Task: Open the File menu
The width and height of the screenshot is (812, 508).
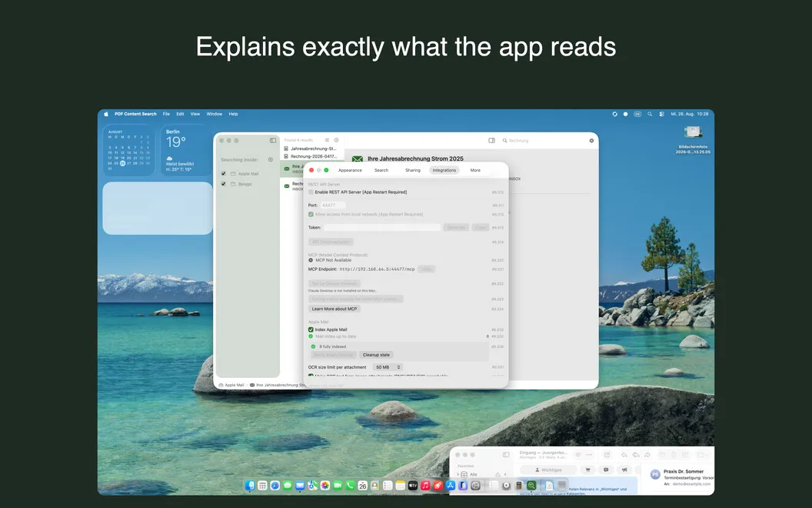Action: (x=166, y=114)
